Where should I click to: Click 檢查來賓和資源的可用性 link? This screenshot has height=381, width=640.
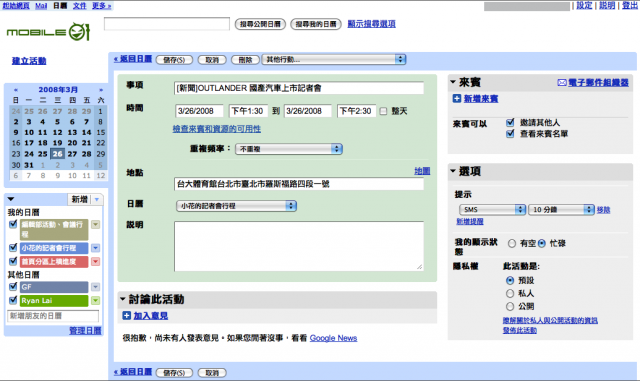217,129
